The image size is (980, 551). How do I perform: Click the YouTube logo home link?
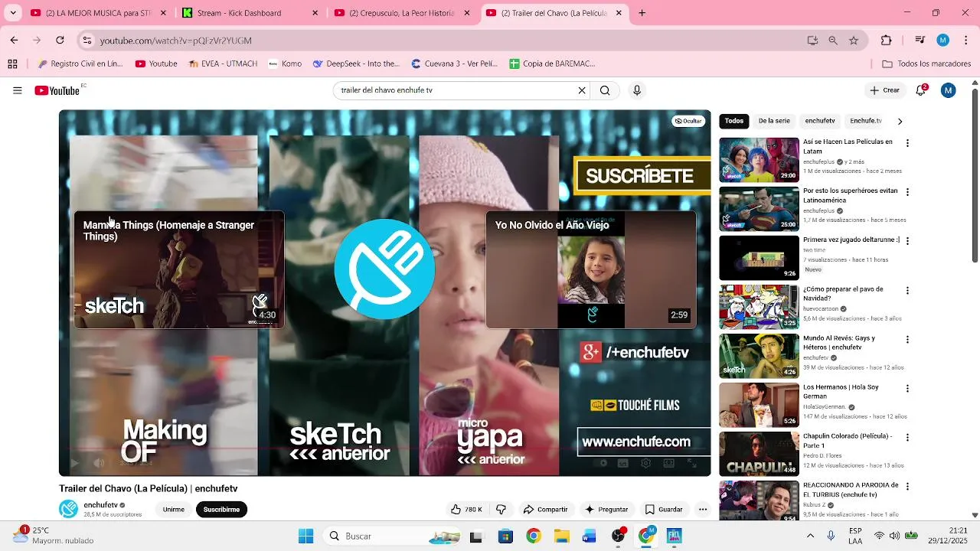pyautogui.click(x=57, y=90)
